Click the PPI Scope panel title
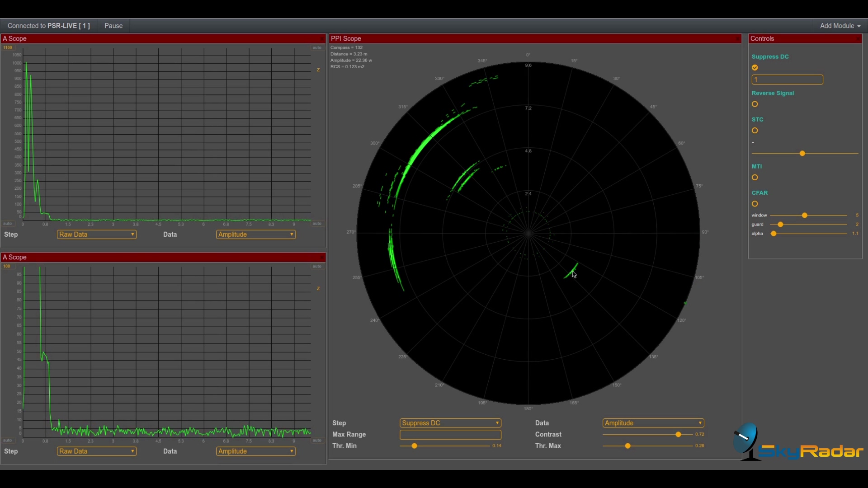868x488 pixels. (346, 38)
